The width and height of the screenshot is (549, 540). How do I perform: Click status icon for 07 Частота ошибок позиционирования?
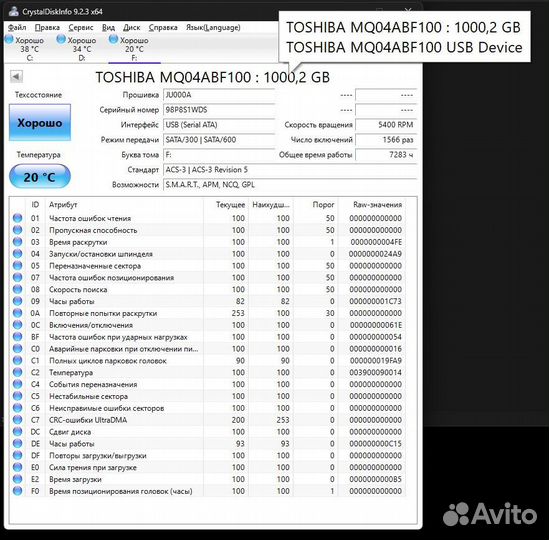(18, 278)
